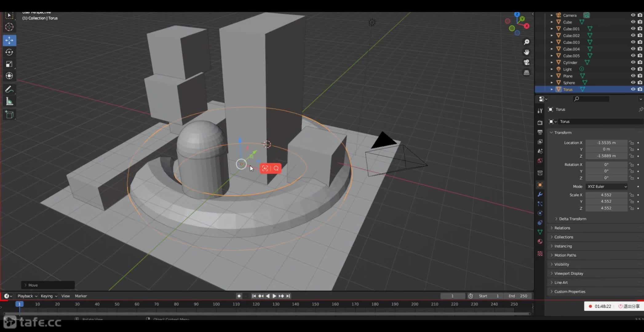Open the timeline editor type dropdown

pyautogui.click(x=8, y=296)
